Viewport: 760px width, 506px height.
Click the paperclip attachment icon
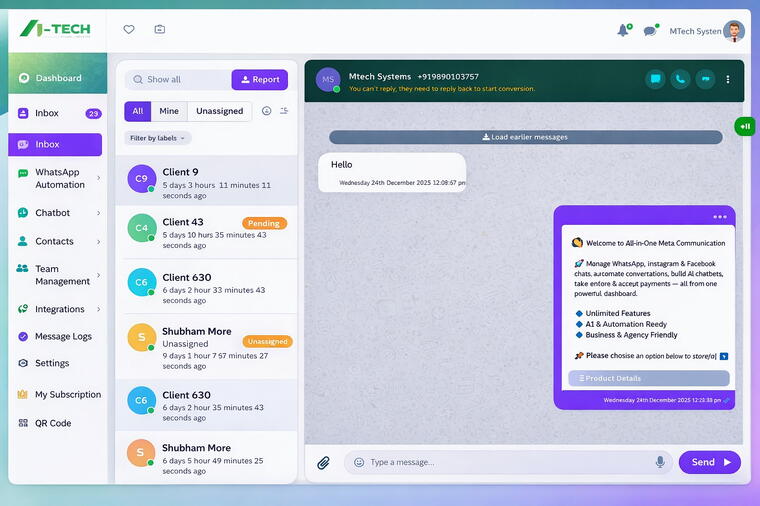[324, 462]
